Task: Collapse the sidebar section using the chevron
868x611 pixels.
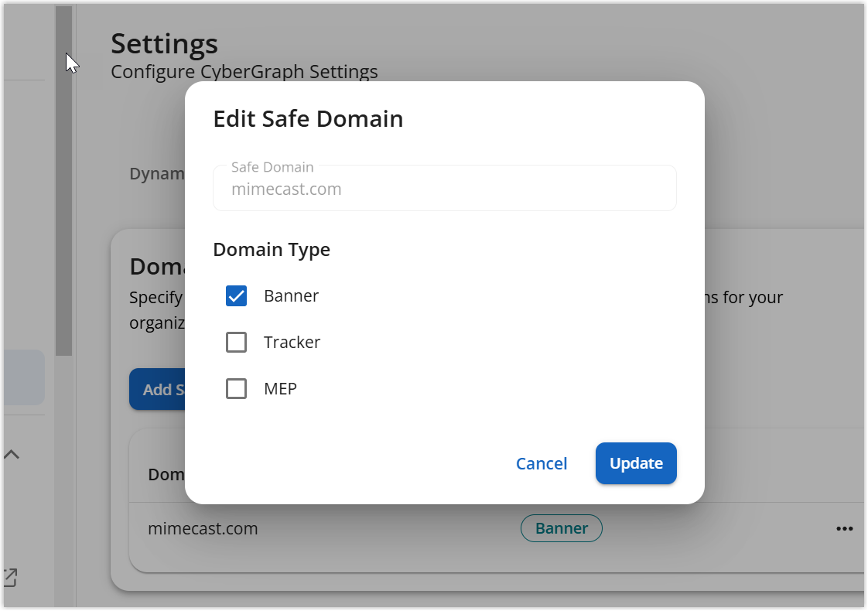Action: click(12, 454)
